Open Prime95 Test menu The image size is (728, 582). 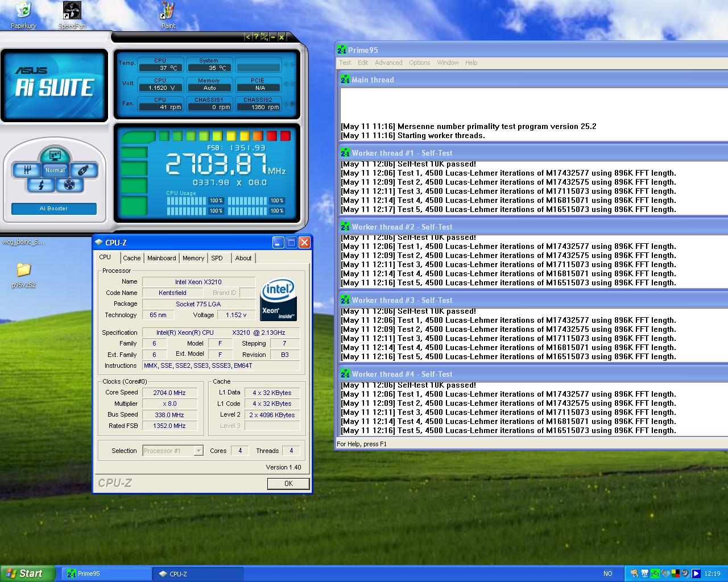345,63
